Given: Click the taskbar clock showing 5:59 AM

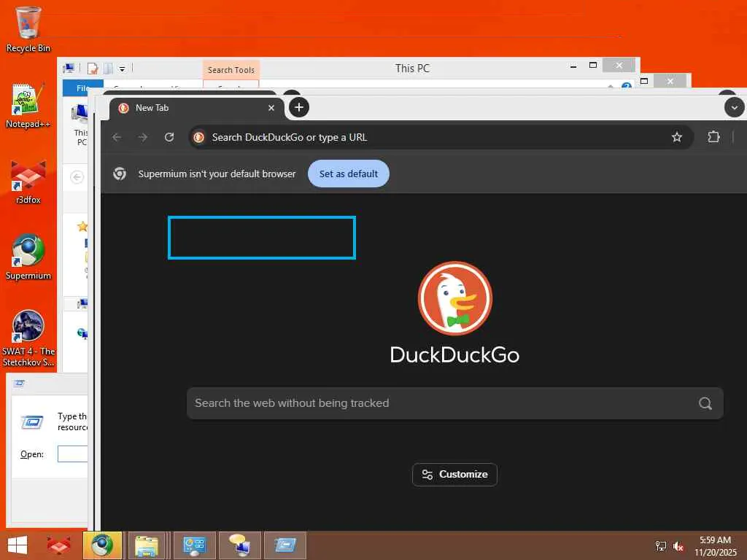Looking at the screenshot, I should pos(715,546).
